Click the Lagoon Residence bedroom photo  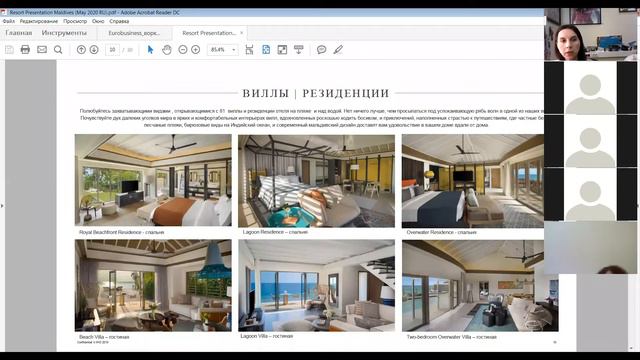click(x=316, y=181)
